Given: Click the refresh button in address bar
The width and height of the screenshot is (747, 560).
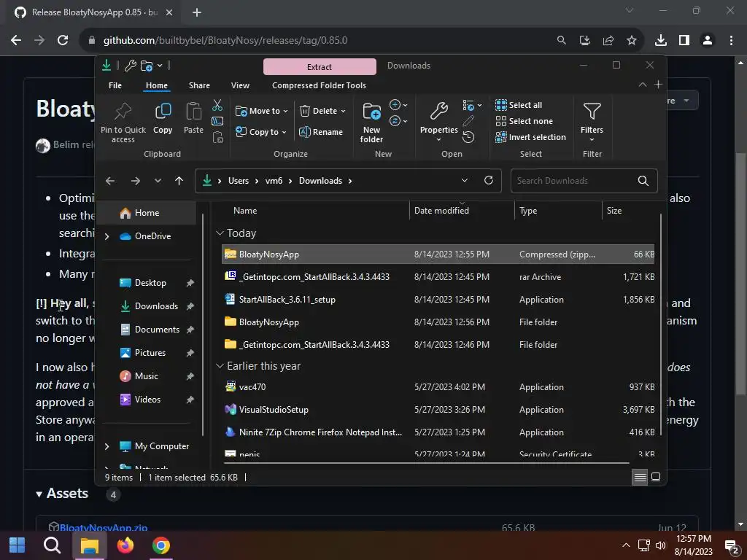Looking at the screenshot, I should pyautogui.click(x=488, y=181).
